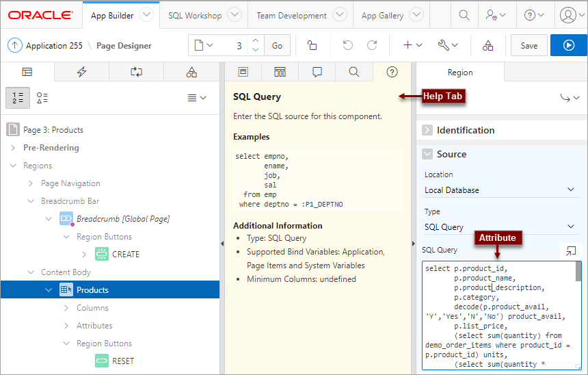The height and width of the screenshot is (375, 588).
Task: Select the Region property editor tab
Action: click(x=460, y=72)
